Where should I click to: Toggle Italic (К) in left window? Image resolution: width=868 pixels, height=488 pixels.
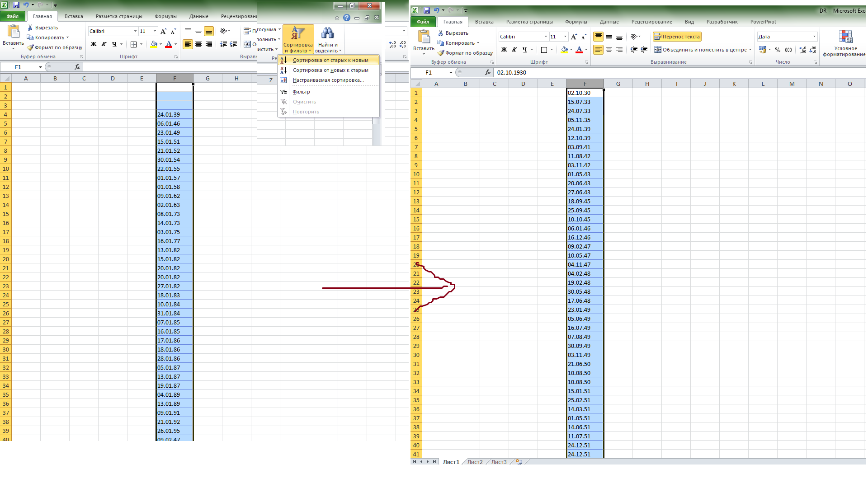pyautogui.click(x=104, y=44)
